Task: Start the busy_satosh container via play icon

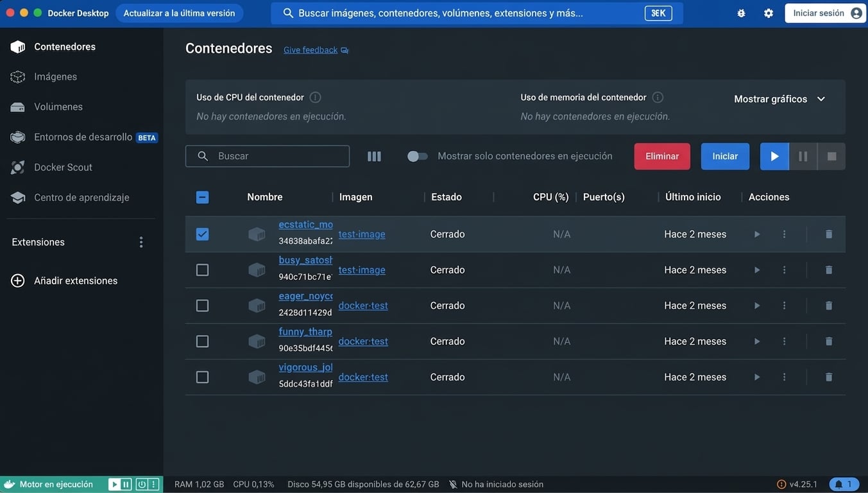Action: [x=757, y=270]
